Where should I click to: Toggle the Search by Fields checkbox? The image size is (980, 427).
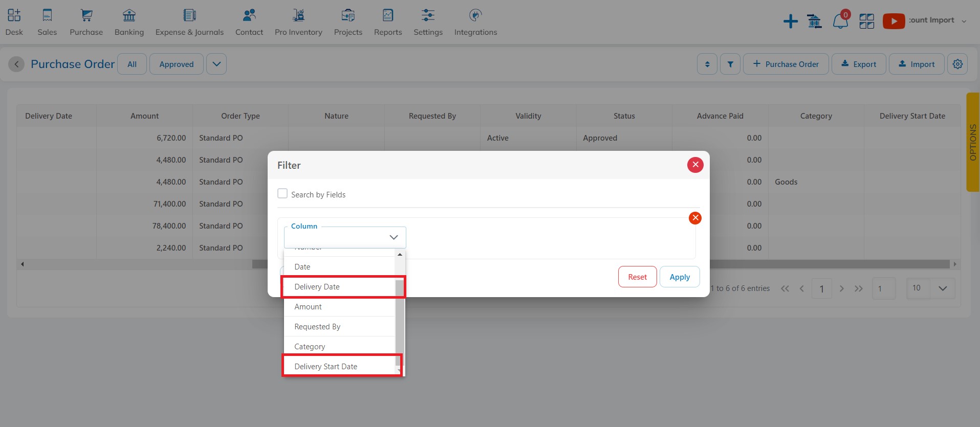[282, 194]
